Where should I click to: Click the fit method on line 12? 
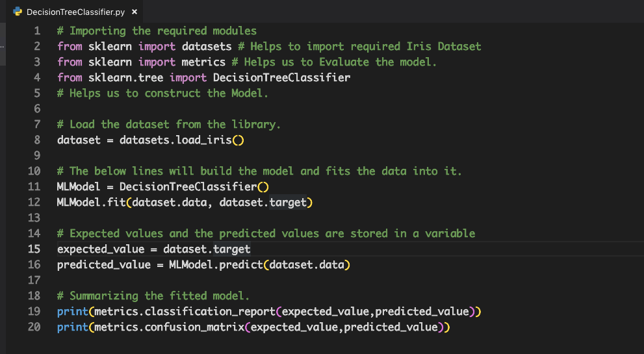[x=116, y=203]
